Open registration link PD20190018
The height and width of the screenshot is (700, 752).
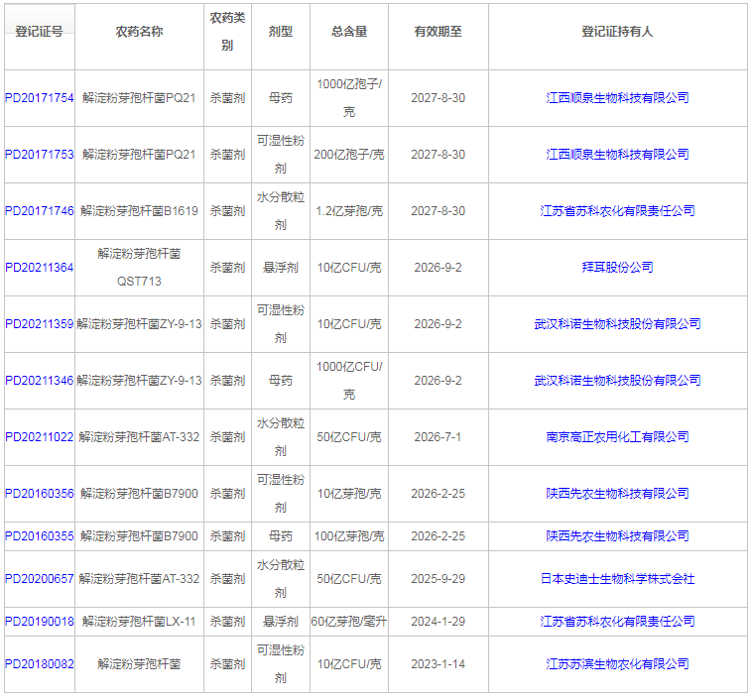click(x=40, y=622)
